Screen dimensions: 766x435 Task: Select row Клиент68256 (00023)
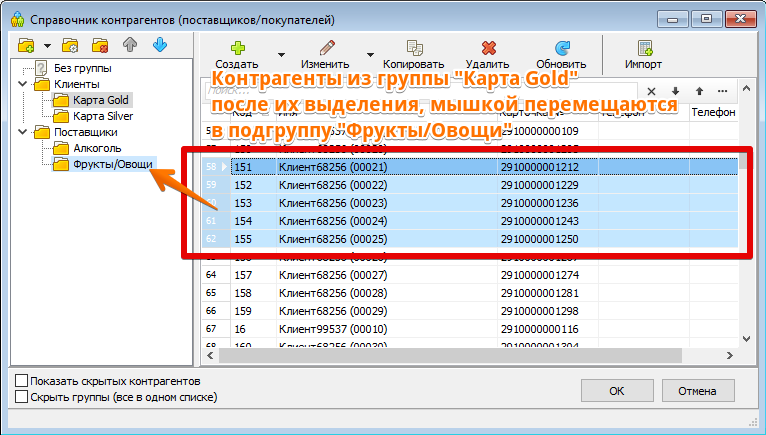click(x=470, y=203)
